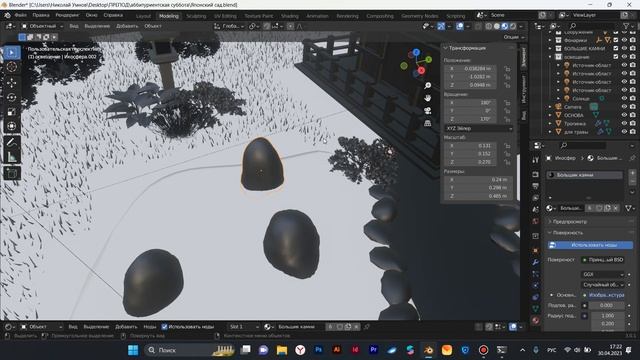Hide Camera in viewport via eye icon

[x=624, y=107]
